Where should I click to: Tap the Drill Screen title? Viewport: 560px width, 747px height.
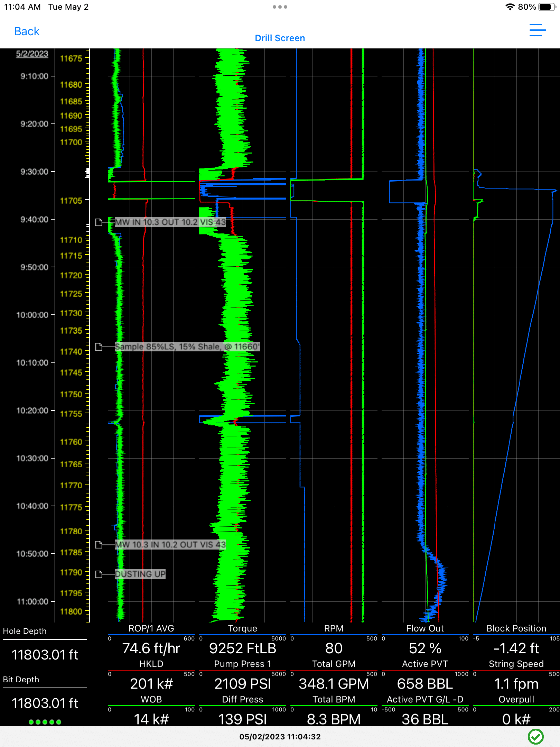(279, 38)
